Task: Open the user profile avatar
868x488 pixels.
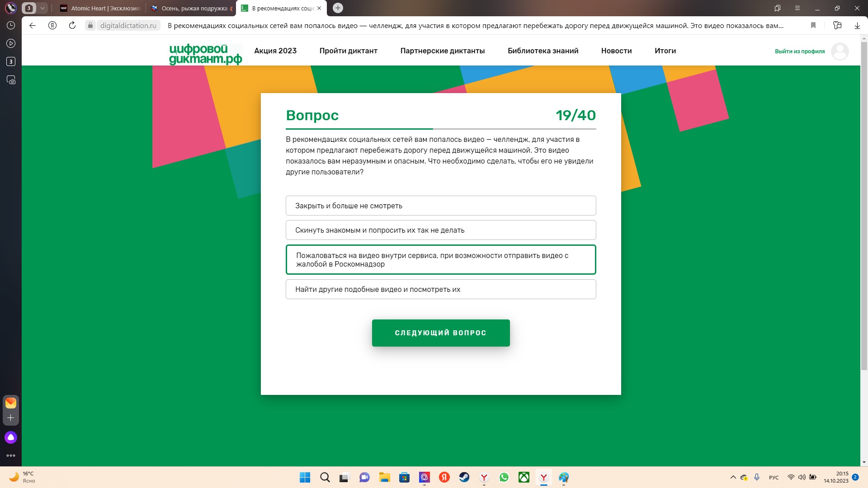Action: click(840, 51)
